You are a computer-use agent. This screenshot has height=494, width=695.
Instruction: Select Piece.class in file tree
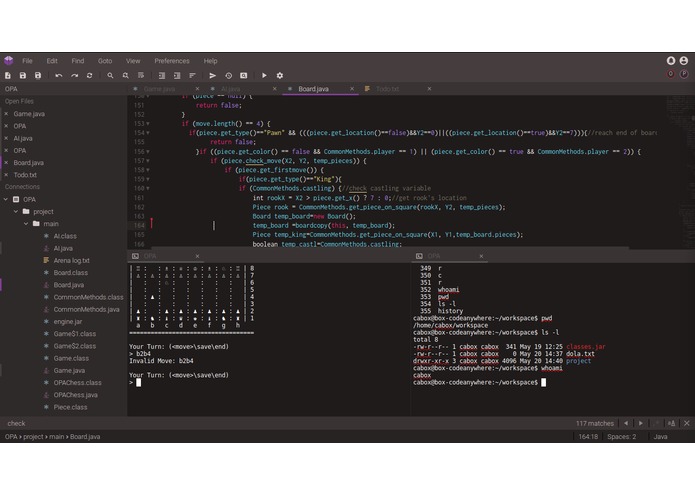[x=70, y=407]
